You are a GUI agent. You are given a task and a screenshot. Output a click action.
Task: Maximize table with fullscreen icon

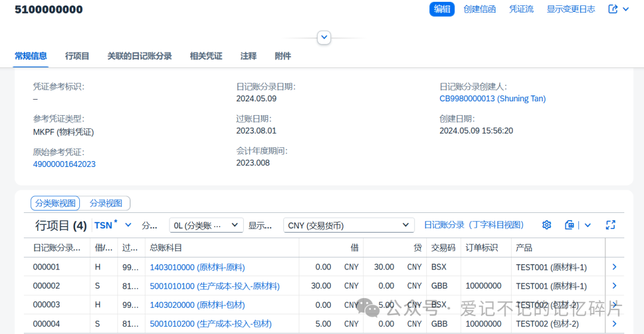tap(611, 225)
